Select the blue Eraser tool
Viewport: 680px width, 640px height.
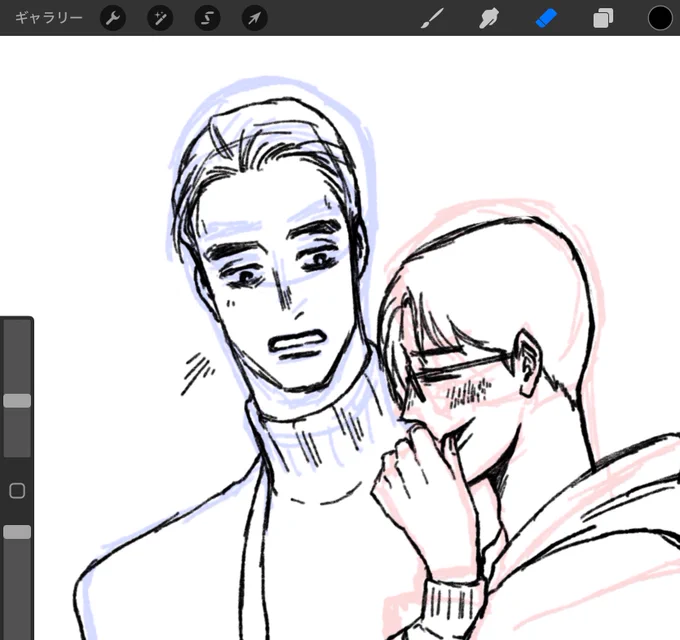(x=546, y=19)
